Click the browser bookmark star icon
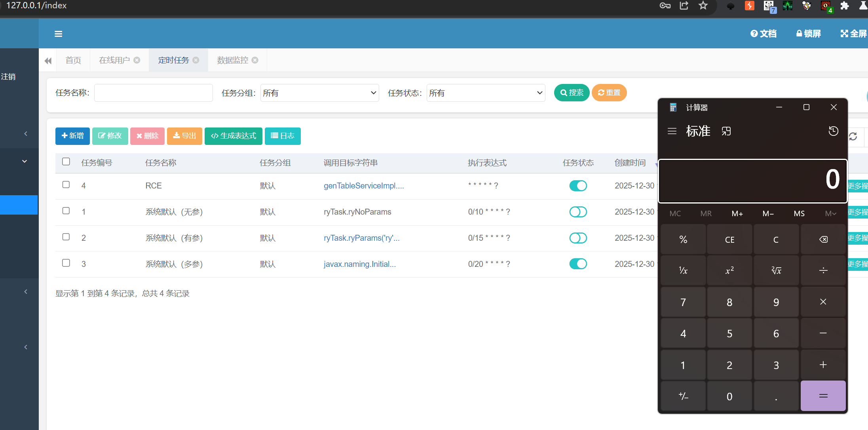 (703, 6)
